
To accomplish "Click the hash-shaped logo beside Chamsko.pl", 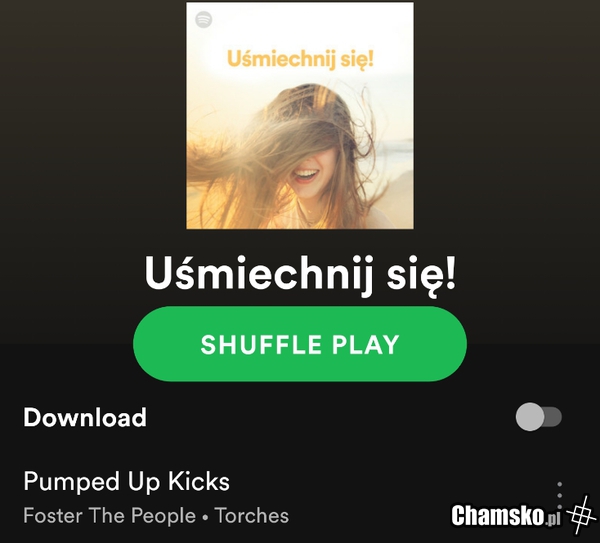I will (582, 515).
